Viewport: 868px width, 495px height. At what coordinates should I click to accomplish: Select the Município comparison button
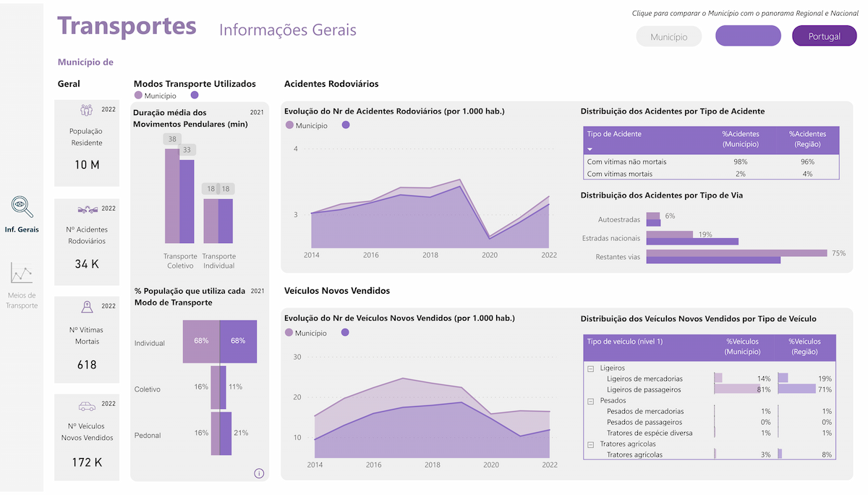click(669, 36)
